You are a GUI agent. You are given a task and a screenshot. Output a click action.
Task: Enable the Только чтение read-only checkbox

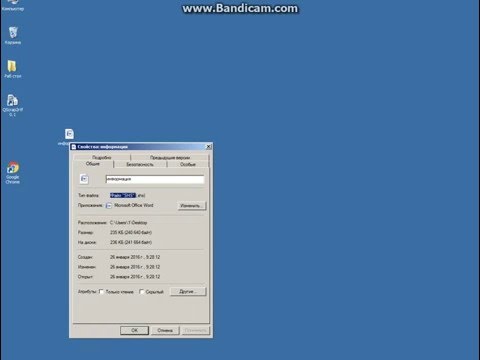(x=101, y=292)
